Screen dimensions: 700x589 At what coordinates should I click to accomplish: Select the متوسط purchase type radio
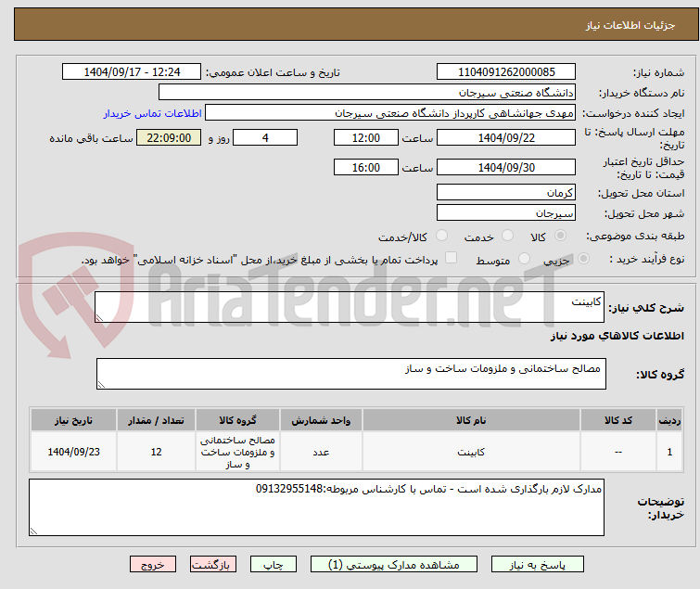pyautogui.click(x=524, y=259)
